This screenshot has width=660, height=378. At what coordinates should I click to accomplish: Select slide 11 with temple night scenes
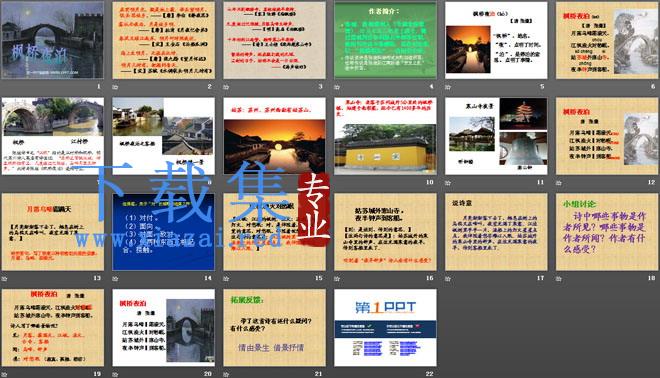click(x=496, y=136)
